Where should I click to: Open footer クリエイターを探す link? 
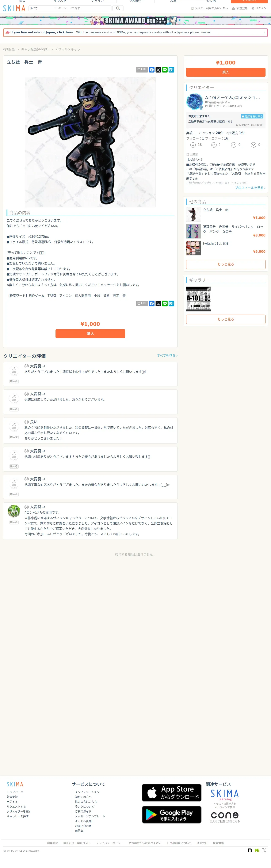tap(19, 811)
